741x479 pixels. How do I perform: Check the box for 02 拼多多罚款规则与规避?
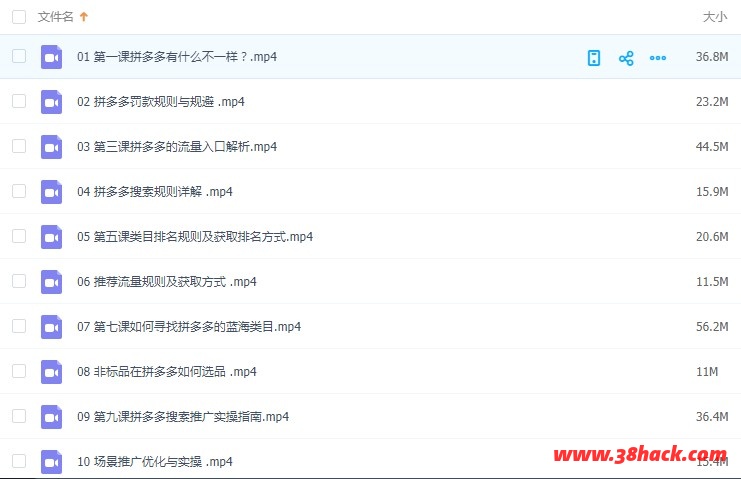pyautogui.click(x=19, y=101)
